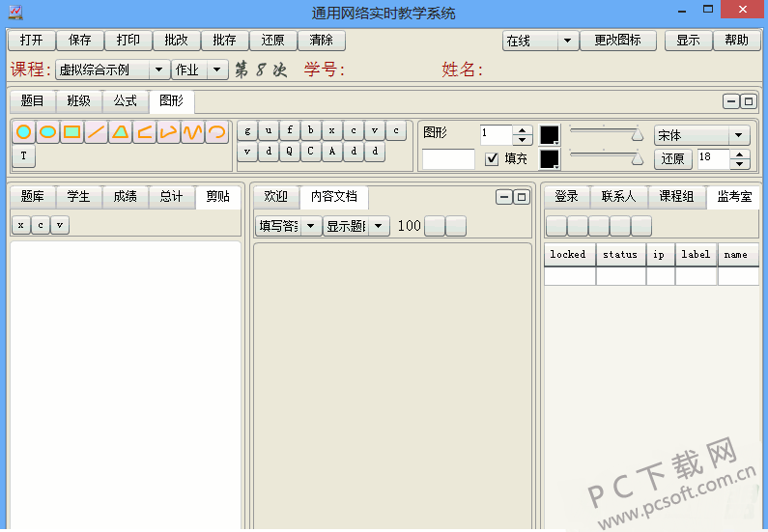Expand the 显示题目 dropdown
768x532 pixels.
(378, 226)
